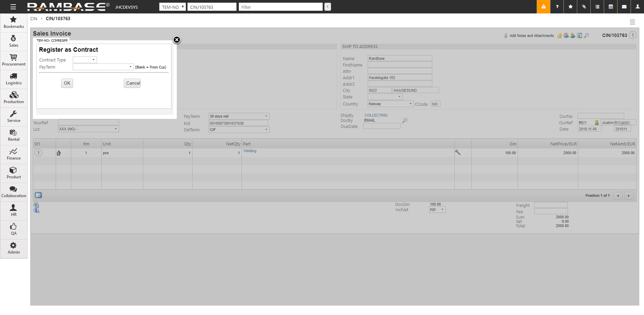The height and width of the screenshot is (315, 644).
Task: Click the wrench icon on the Welding row
Action: click(458, 152)
